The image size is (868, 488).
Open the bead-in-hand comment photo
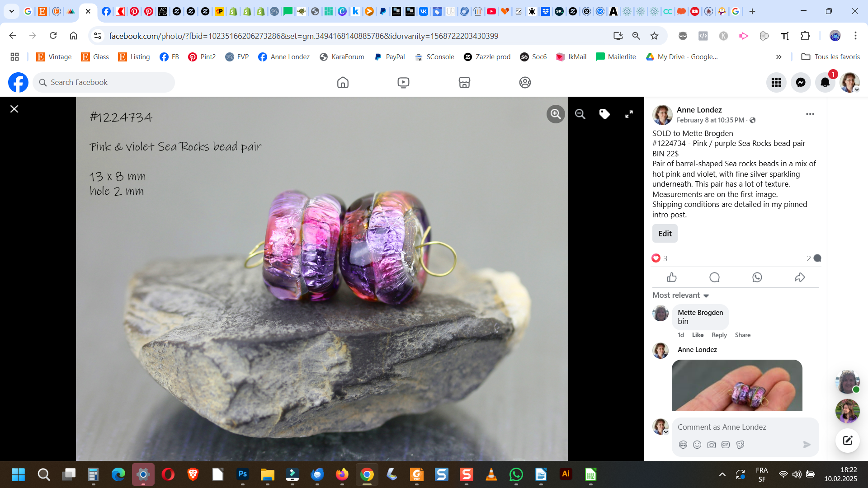pyautogui.click(x=737, y=385)
